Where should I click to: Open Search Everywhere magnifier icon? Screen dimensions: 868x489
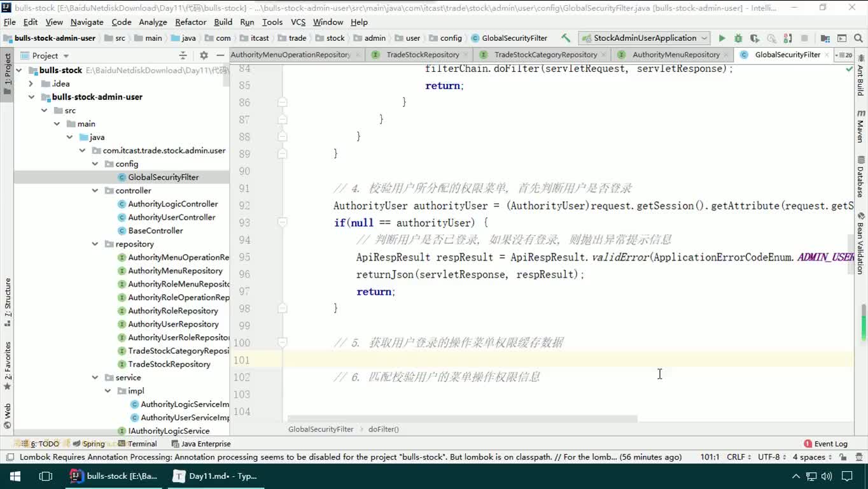coord(858,38)
